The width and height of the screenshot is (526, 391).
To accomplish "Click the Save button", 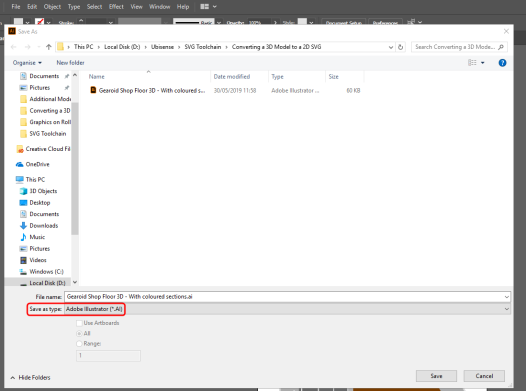I will pyautogui.click(x=436, y=376).
